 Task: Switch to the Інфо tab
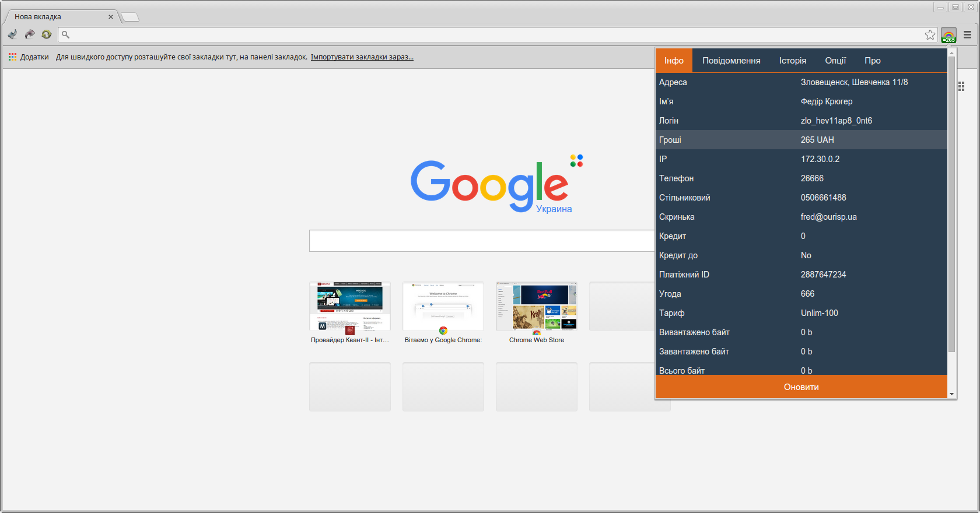674,61
